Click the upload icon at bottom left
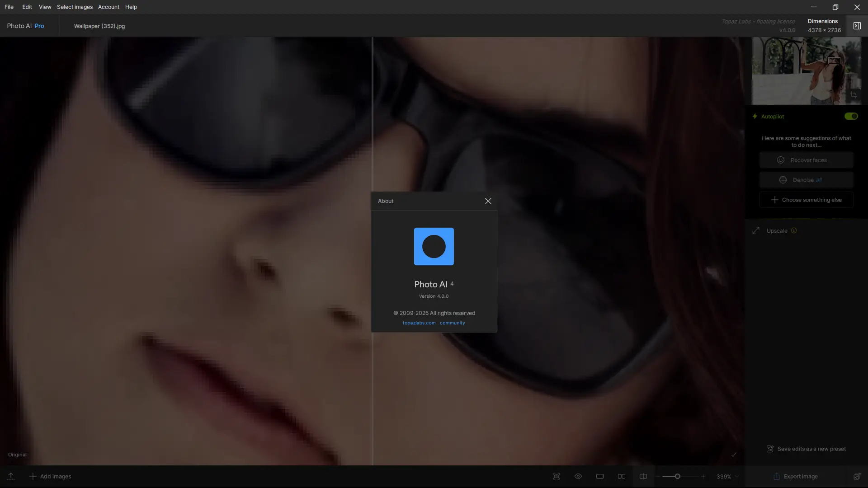Viewport: 868px width, 488px height. (x=11, y=476)
